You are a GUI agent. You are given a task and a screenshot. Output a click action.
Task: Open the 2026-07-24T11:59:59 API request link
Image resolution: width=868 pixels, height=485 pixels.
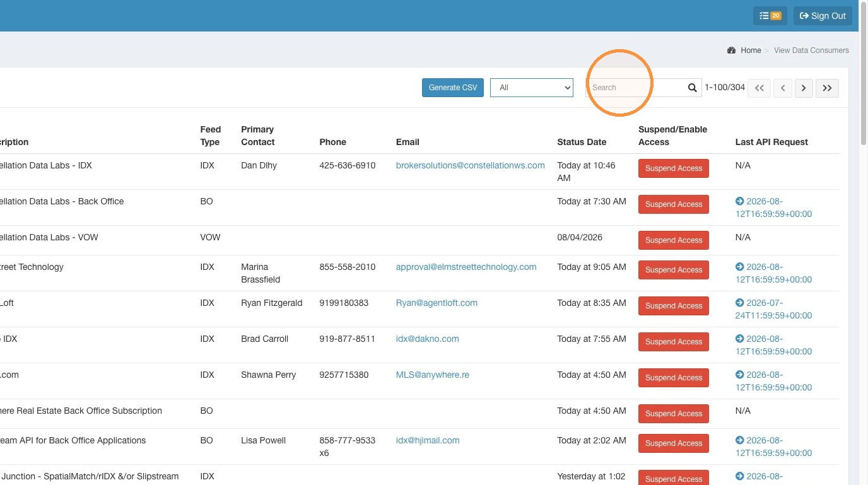point(773,309)
